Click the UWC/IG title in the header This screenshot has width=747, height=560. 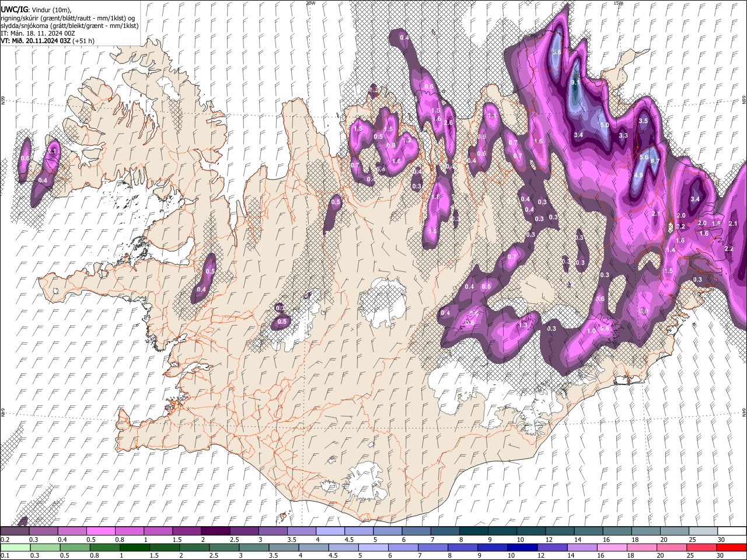(13, 9)
